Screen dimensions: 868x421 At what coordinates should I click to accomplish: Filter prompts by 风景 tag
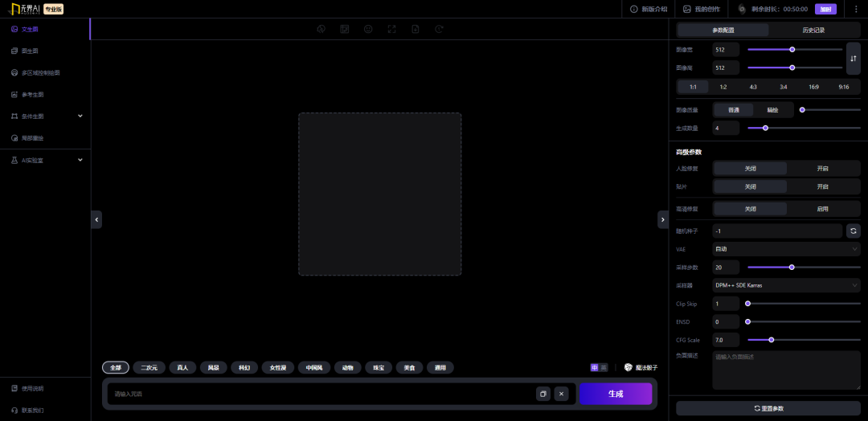coord(213,367)
